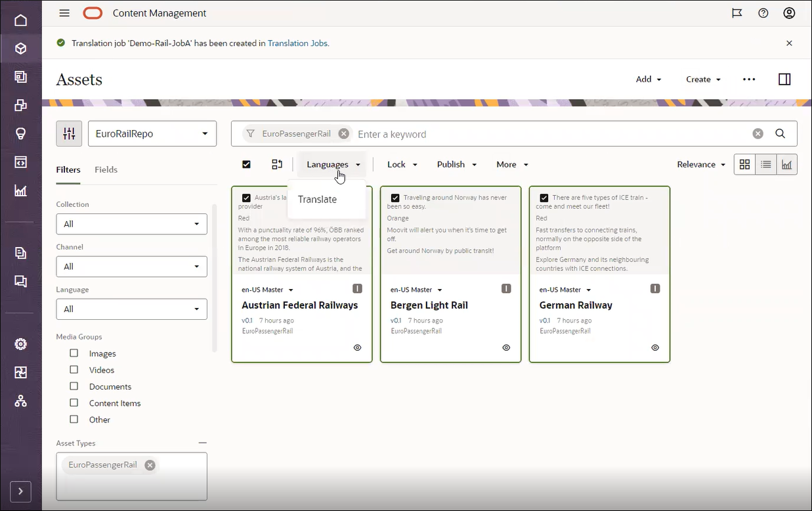812x511 pixels.
Task: Check the Videos media group
Action: tap(74, 370)
